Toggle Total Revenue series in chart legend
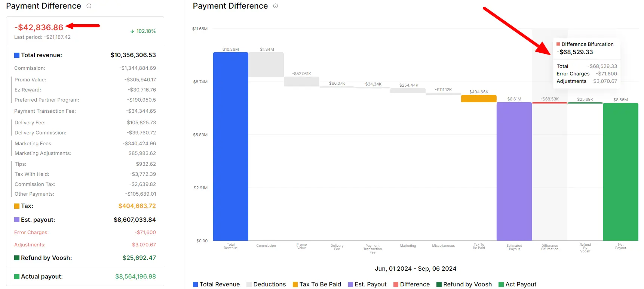Screen dimensions: 644x289 tap(216, 285)
